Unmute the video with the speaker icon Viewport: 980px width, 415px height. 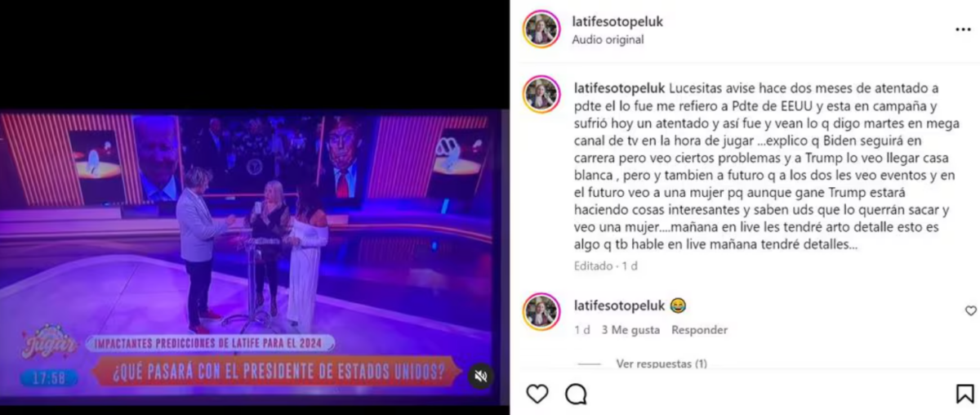coord(481,375)
